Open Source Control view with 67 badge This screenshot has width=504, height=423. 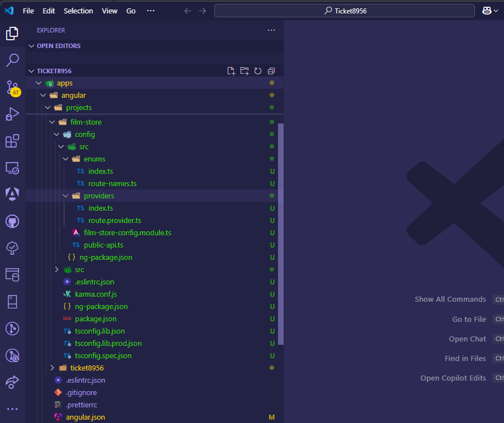[12, 88]
